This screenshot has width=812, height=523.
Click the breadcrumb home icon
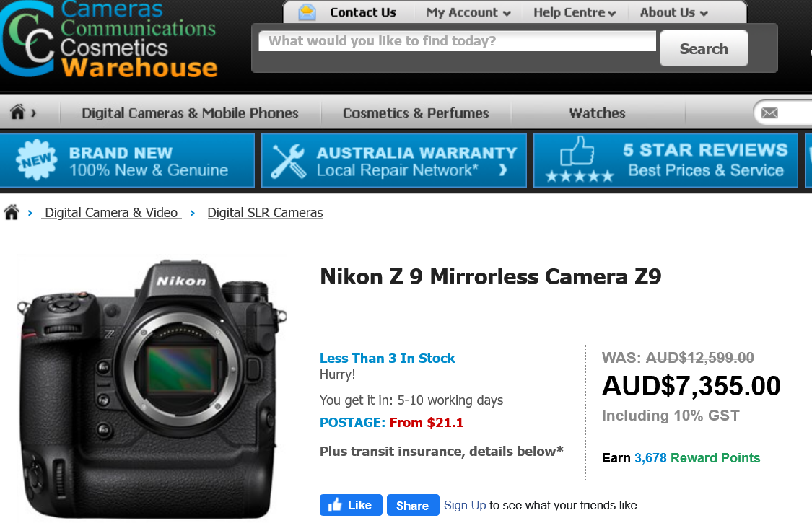coord(12,212)
